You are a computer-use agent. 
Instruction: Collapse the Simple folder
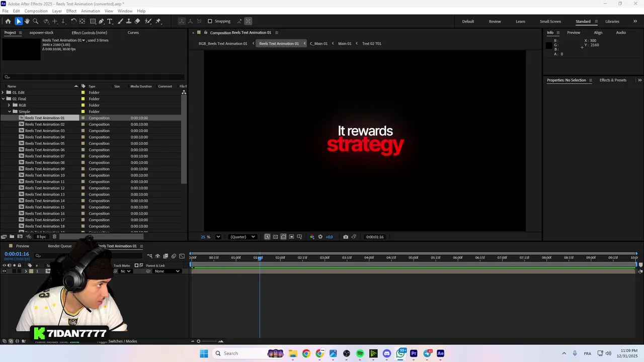coord(9,112)
